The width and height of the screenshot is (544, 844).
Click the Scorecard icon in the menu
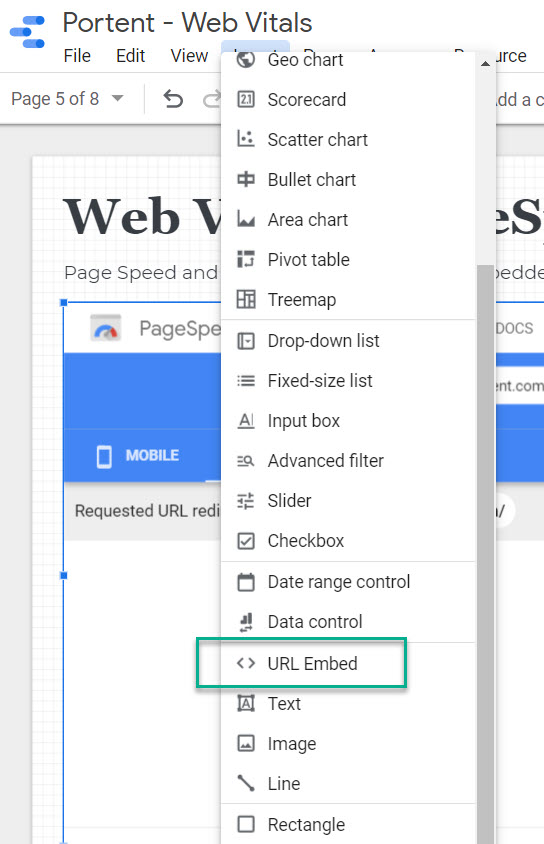point(246,100)
